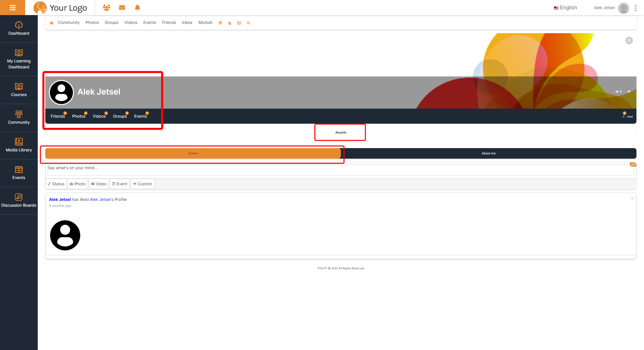Open My Learning Dashboard in sidebar
Screen dimensions: 644x350
19,59
